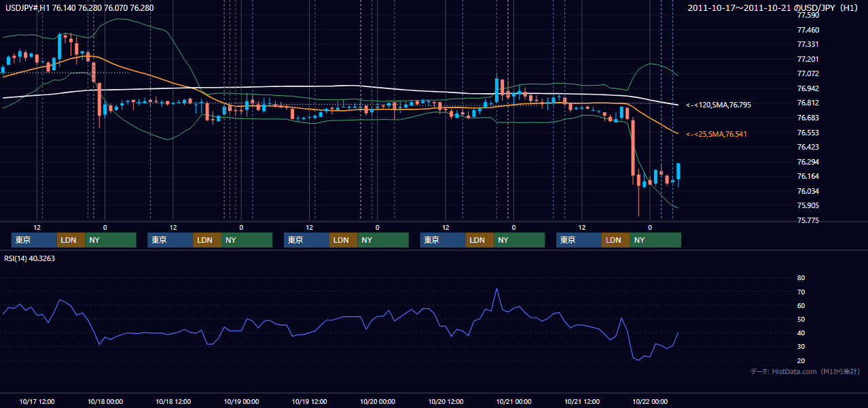Click price axis value 77.201
Viewport: 868px width, 408px height.
coord(808,59)
